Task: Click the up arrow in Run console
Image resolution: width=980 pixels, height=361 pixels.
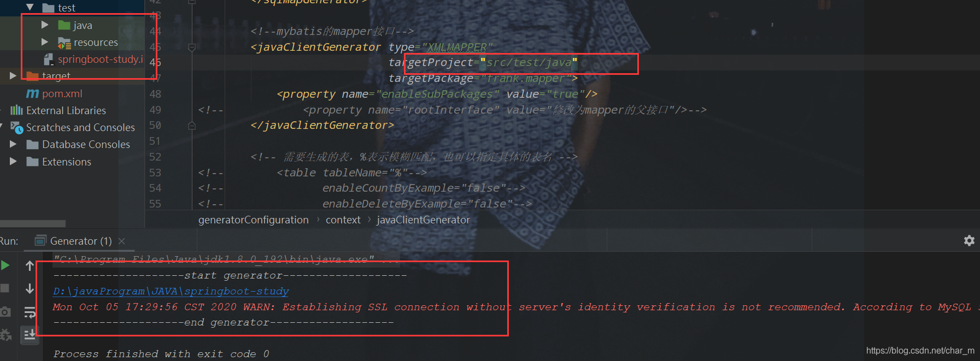Action: [x=30, y=265]
